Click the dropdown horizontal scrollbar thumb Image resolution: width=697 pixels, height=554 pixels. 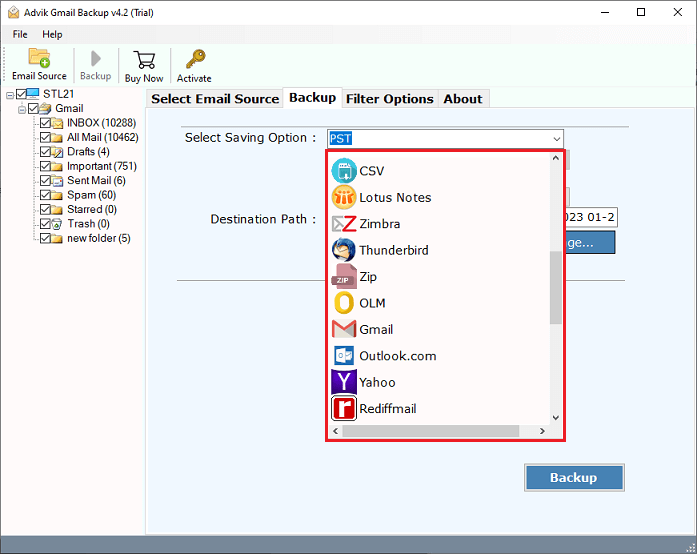click(x=431, y=431)
